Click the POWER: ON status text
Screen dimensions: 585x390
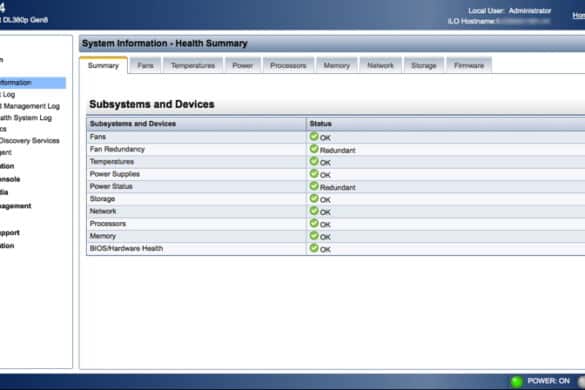[548, 381]
